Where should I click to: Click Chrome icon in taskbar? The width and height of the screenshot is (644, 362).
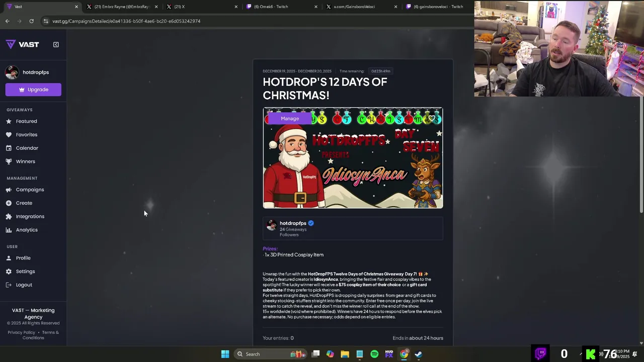(404, 354)
